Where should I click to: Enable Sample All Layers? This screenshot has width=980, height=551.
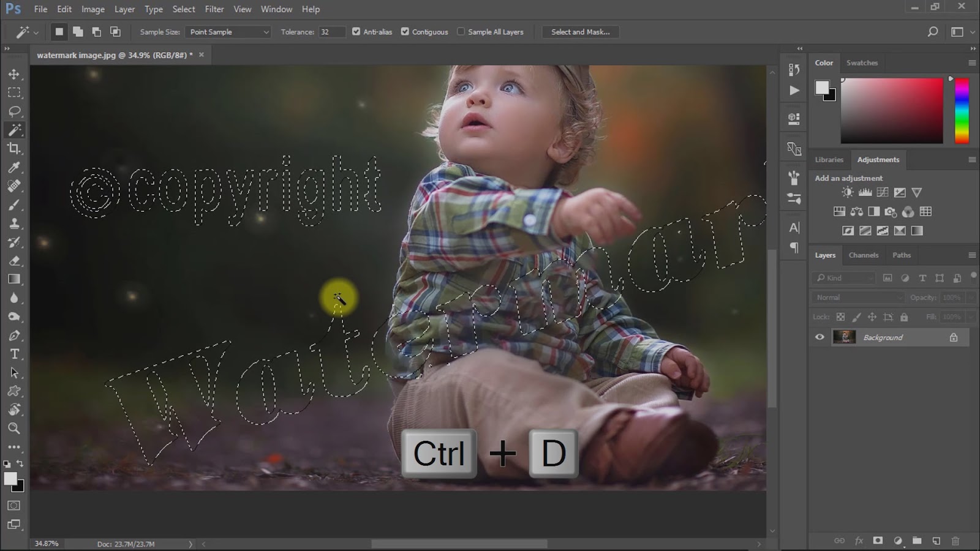pos(461,31)
